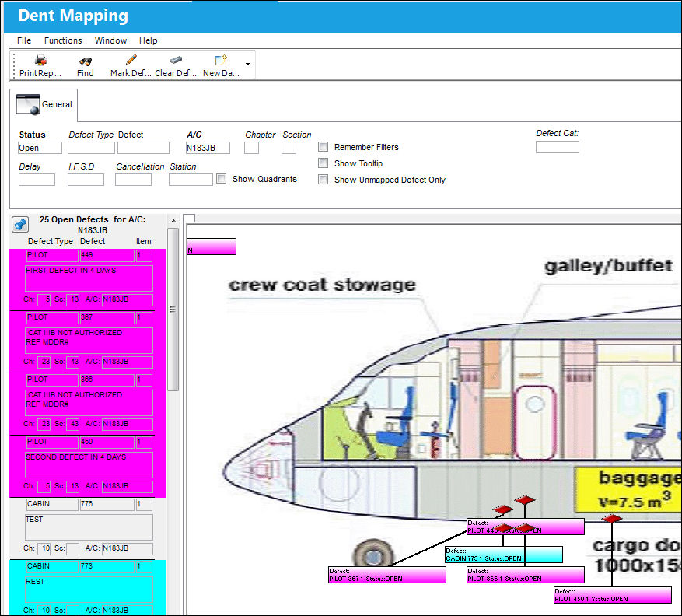Toggle the Show Tooltip checkbox
Image resolution: width=682 pixels, height=616 pixels.
(x=324, y=163)
